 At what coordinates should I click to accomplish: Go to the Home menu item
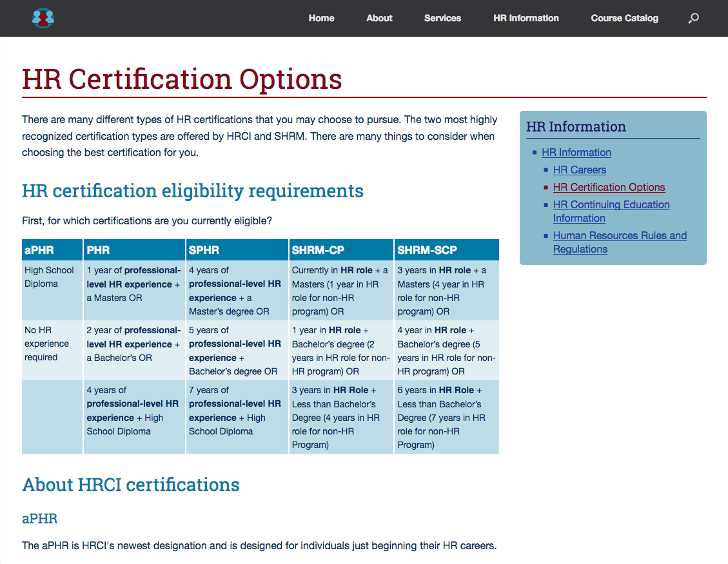(321, 18)
